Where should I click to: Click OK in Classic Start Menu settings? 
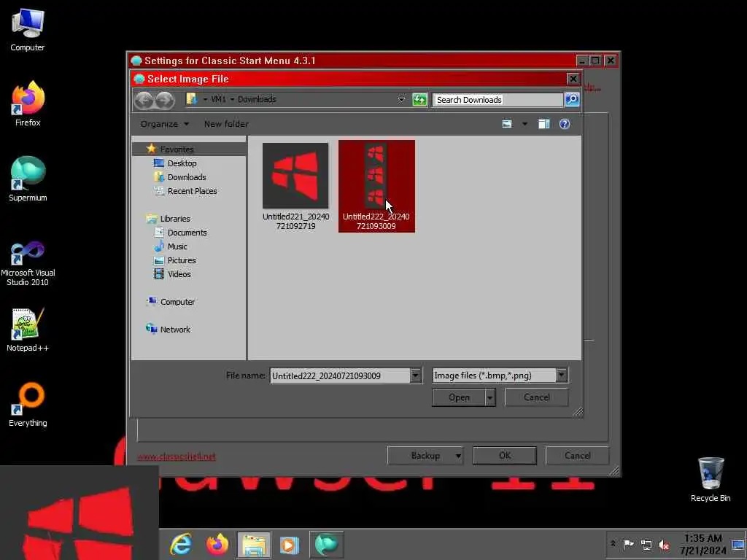coord(505,456)
